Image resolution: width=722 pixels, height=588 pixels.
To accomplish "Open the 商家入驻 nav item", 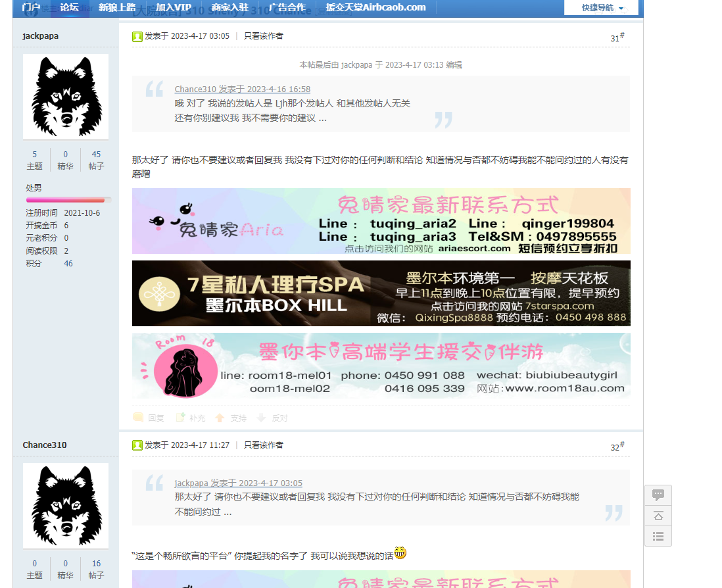I will coord(229,7).
